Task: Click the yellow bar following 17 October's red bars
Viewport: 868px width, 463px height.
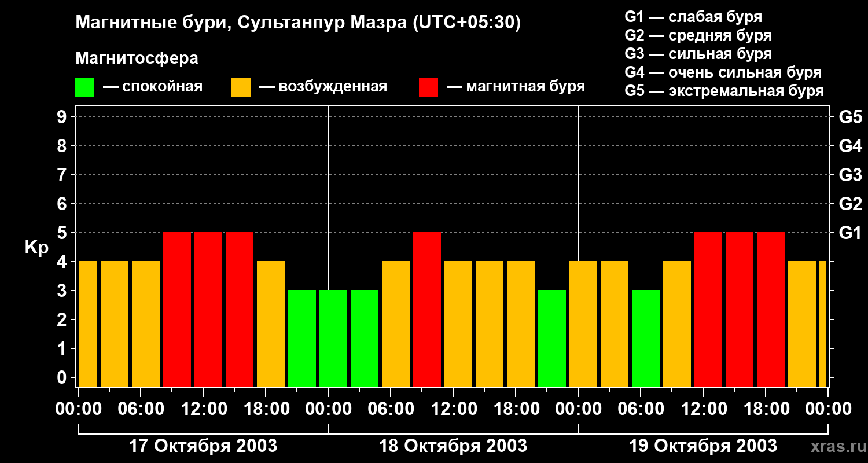Action: click(x=271, y=324)
